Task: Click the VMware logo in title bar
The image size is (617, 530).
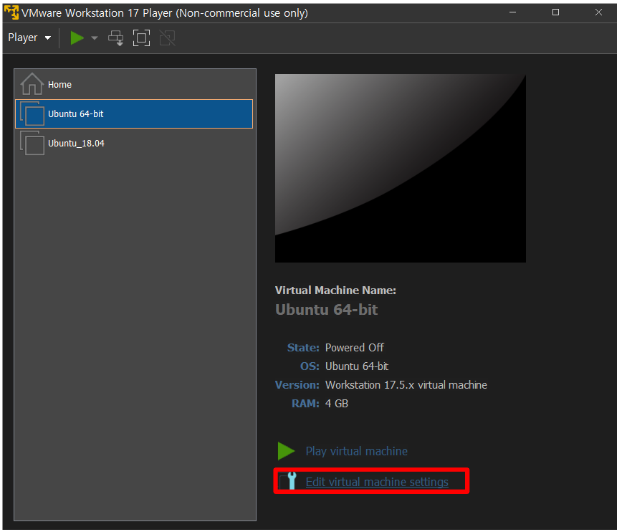Action: point(11,12)
